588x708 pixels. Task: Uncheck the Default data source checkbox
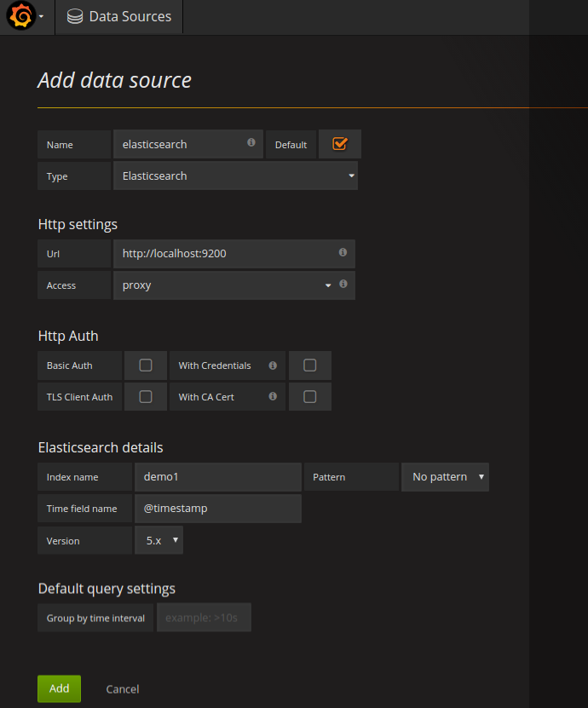pyautogui.click(x=340, y=144)
